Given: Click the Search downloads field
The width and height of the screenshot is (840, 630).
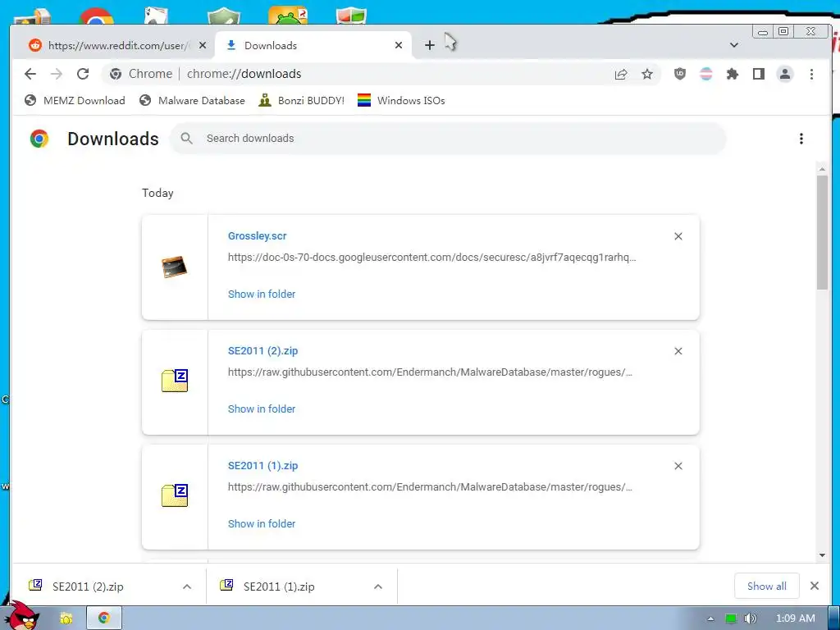Looking at the screenshot, I should pyautogui.click(x=448, y=138).
